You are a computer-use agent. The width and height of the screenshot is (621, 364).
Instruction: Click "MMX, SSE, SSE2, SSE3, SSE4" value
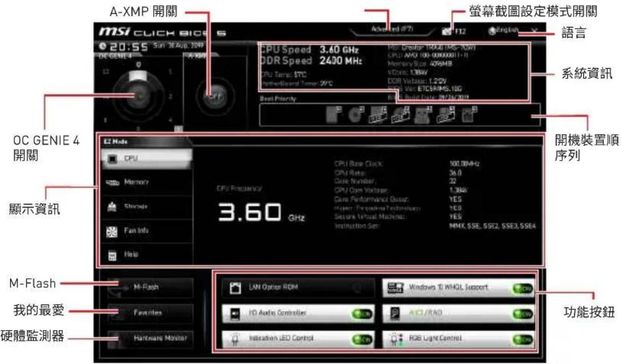tap(492, 226)
